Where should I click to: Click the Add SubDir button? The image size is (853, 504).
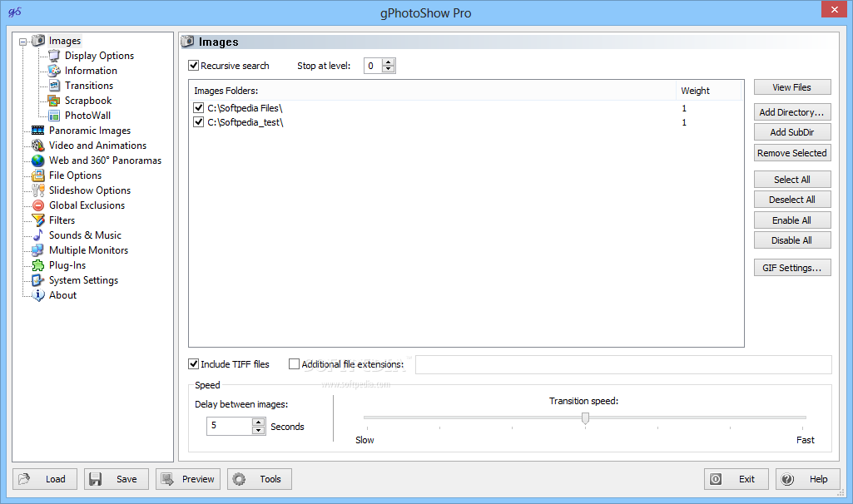point(792,132)
